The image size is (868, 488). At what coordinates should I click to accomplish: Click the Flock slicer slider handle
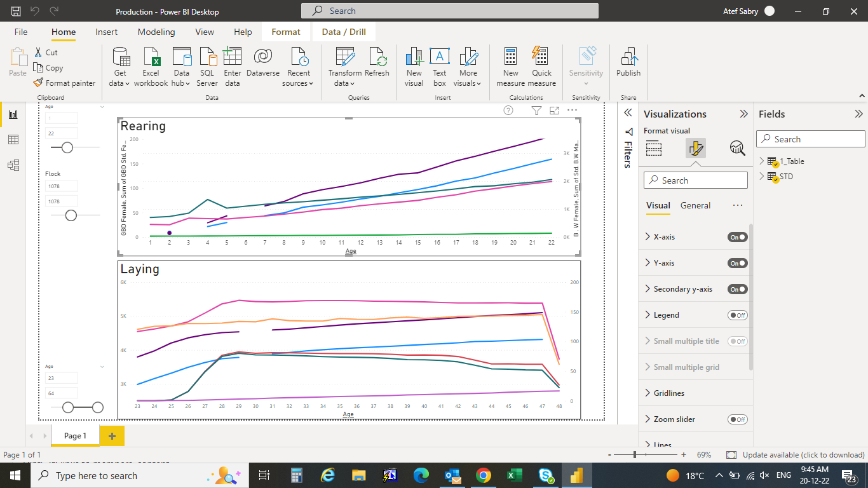pos(71,215)
